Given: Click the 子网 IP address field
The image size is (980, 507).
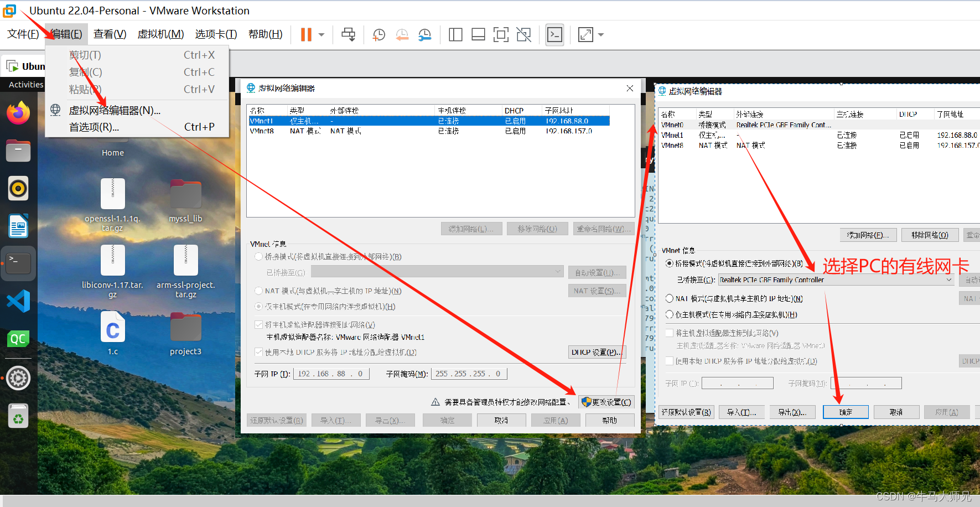Looking at the screenshot, I should tap(331, 373).
